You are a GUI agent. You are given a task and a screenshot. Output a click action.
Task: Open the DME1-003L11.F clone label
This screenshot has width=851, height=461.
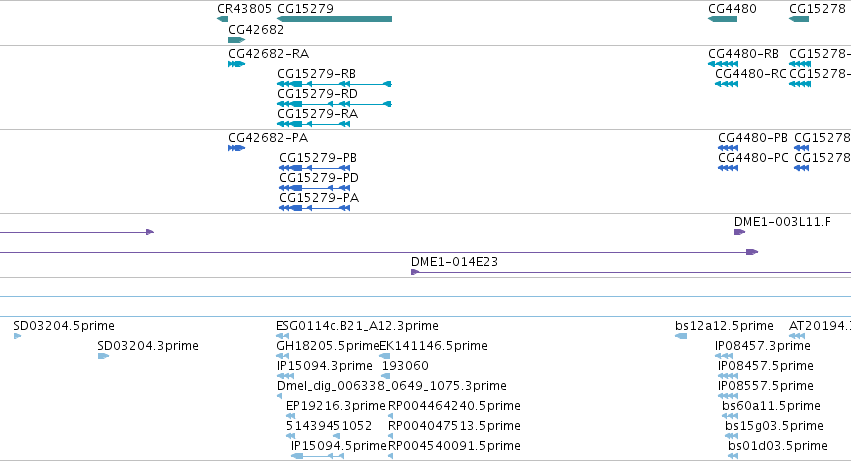point(782,222)
